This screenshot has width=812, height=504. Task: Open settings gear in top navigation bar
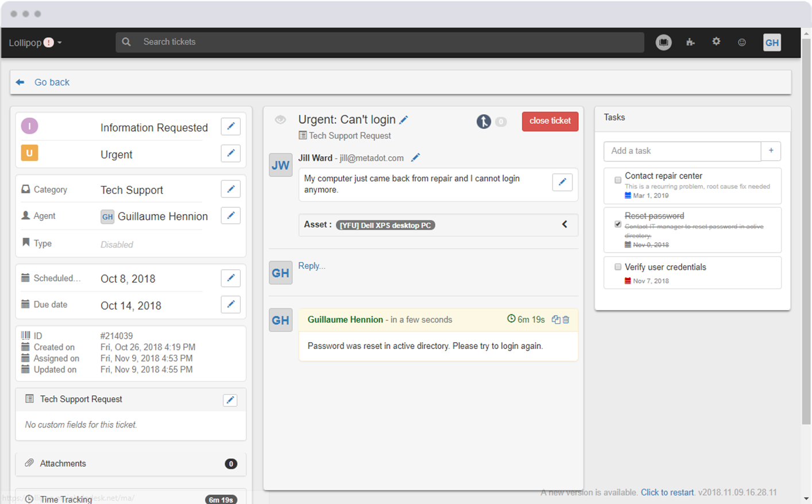pos(716,42)
